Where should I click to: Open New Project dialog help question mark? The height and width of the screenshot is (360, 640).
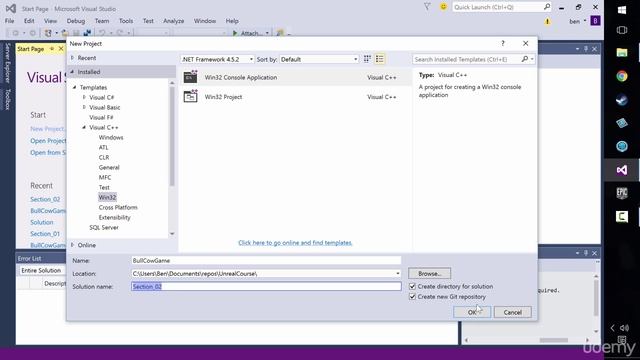[x=503, y=43]
